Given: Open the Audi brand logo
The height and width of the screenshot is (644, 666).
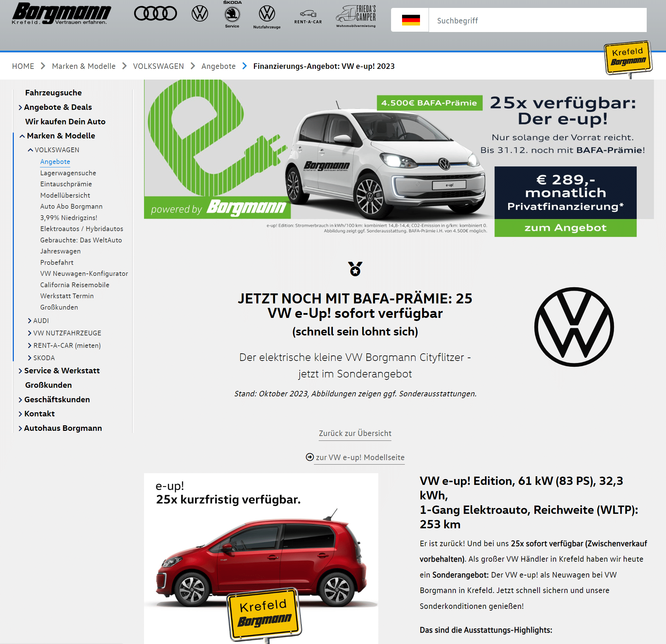Looking at the screenshot, I should click(x=155, y=14).
